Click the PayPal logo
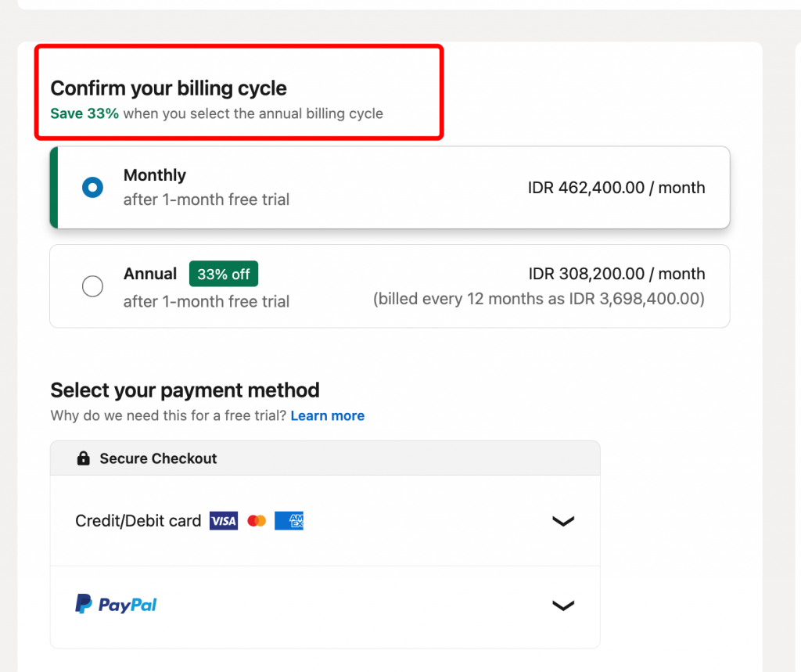Screen dimensions: 801x672 tap(116, 604)
